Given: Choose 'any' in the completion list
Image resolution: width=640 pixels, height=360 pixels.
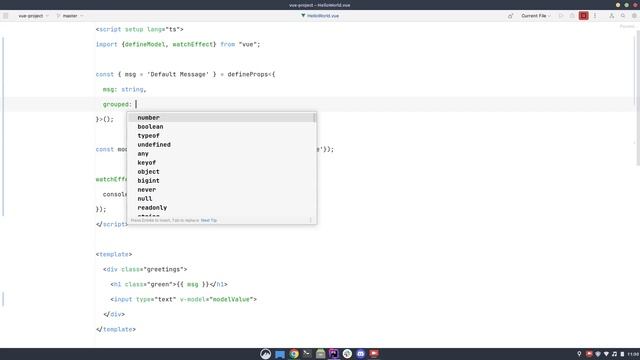Looking at the screenshot, I should [x=221, y=153].
